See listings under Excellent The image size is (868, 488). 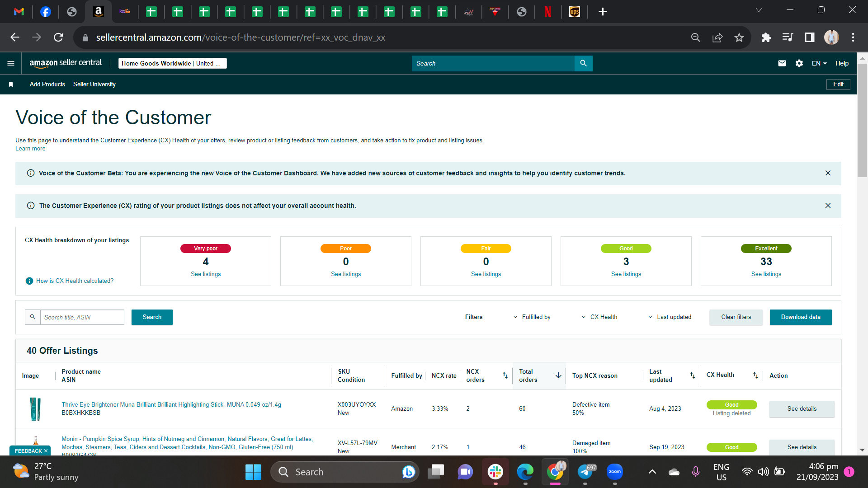click(x=766, y=274)
